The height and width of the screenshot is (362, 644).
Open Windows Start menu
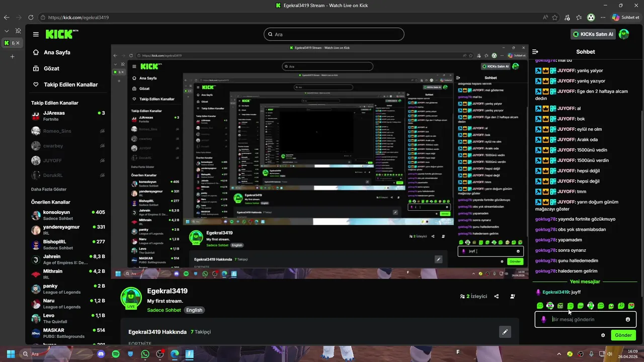click(x=11, y=354)
